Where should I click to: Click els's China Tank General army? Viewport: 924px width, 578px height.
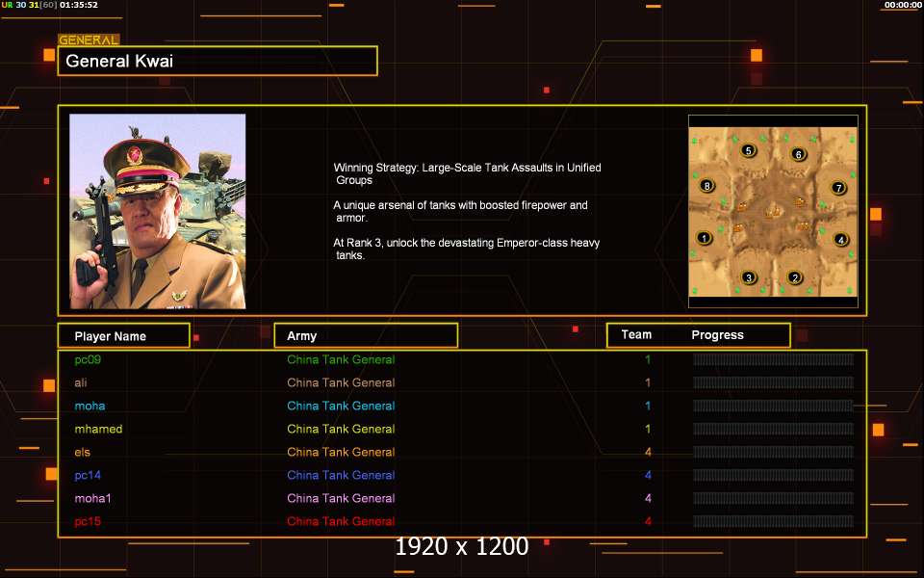pyautogui.click(x=341, y=452)
